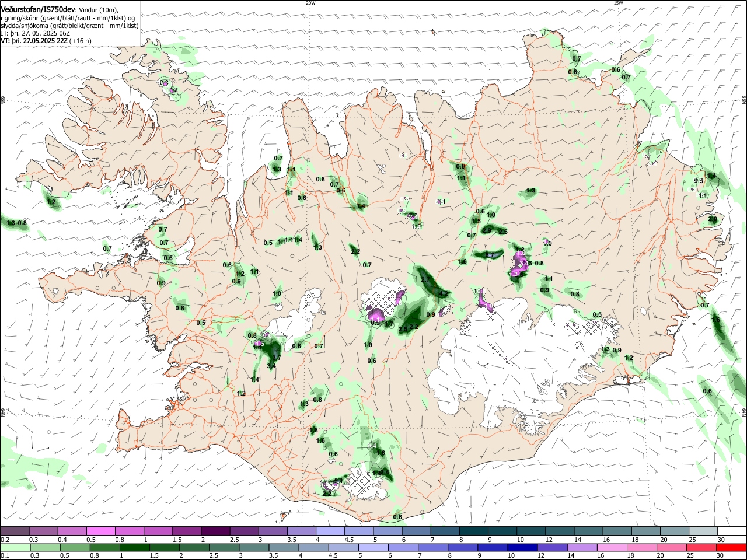Click the 1.5 deep magenta swatch in upper legend
The width and height of the screenshot is (747, 560).
(187, 531)
